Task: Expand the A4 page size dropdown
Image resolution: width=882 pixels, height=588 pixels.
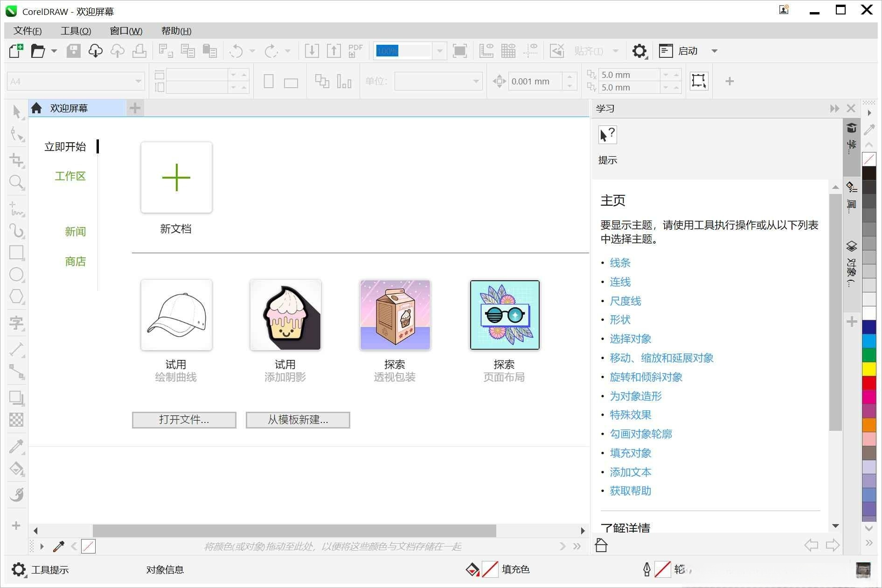Action: [x=138, y=81]
